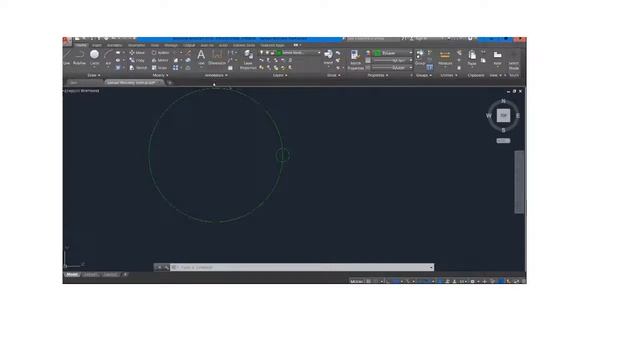Viewport: 640px width, 360px height.
Task: Open the Layer Properties manager
Action: (248, 60)
